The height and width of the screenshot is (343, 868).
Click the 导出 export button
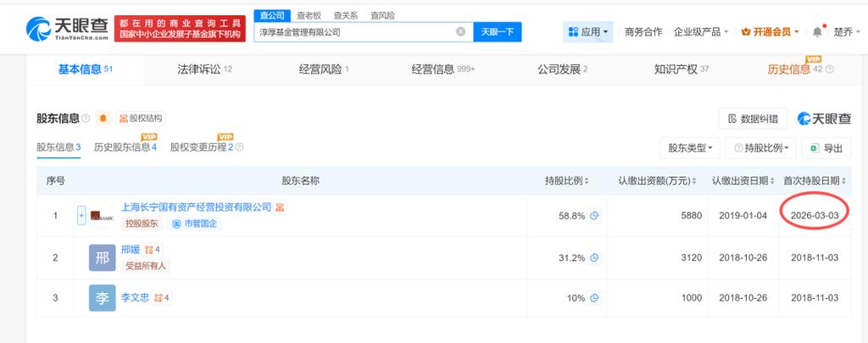point(826,148)
